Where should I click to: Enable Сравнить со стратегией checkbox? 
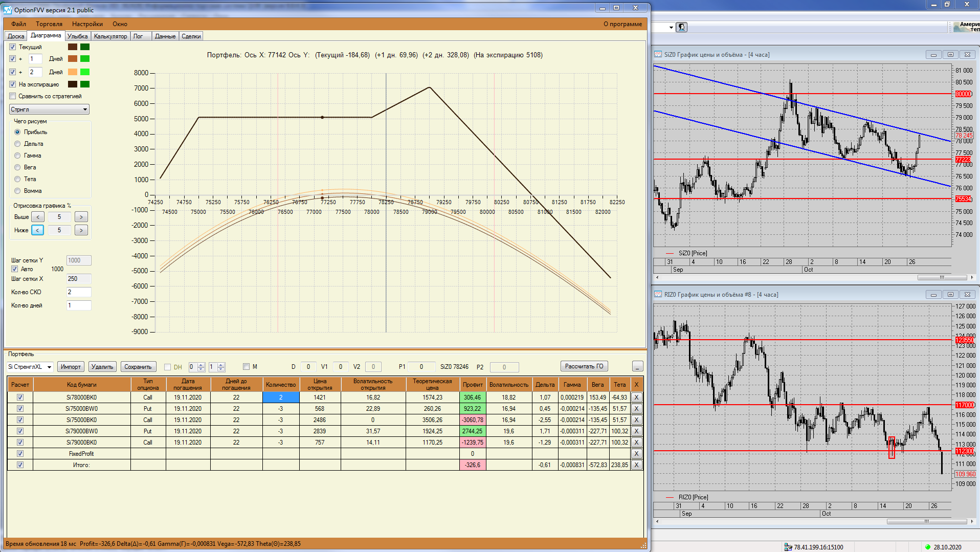[x=13, y=96]
